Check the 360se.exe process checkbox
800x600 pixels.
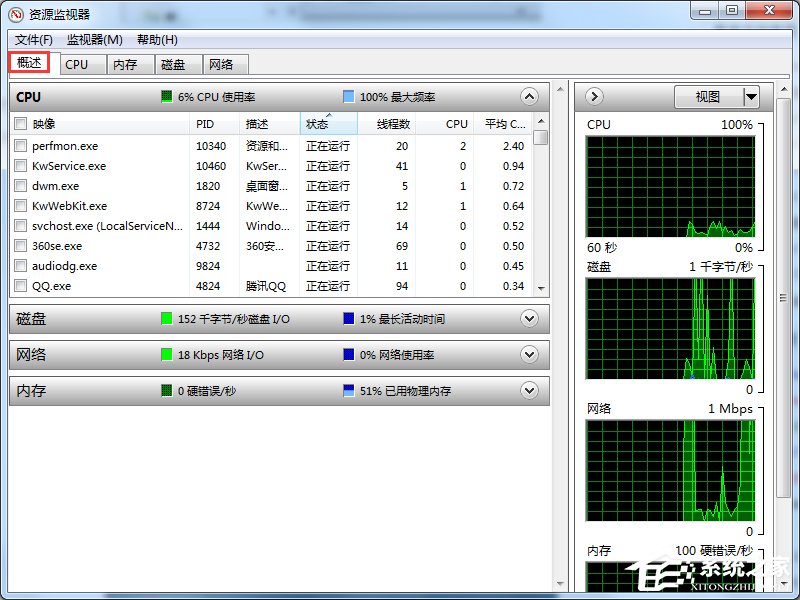point(21,246)
